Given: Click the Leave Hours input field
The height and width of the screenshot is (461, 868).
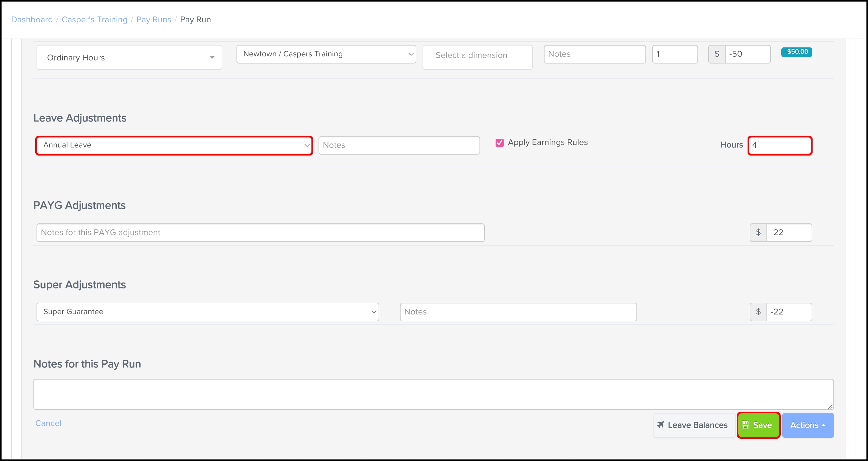Looking at the screenshot, I should [779, 145].
